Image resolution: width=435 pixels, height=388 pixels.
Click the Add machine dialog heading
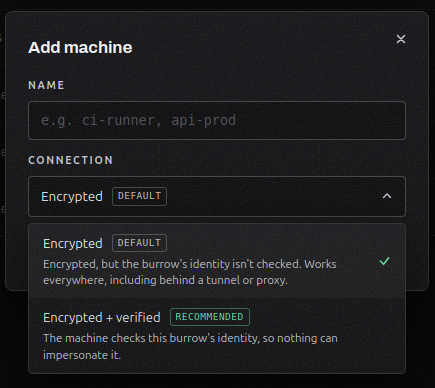(80, 47)
